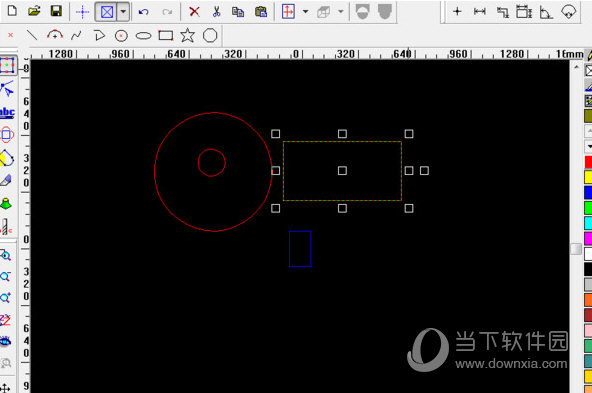
Task: Choose the ellipse drawing tool
Action: [143, 36]
